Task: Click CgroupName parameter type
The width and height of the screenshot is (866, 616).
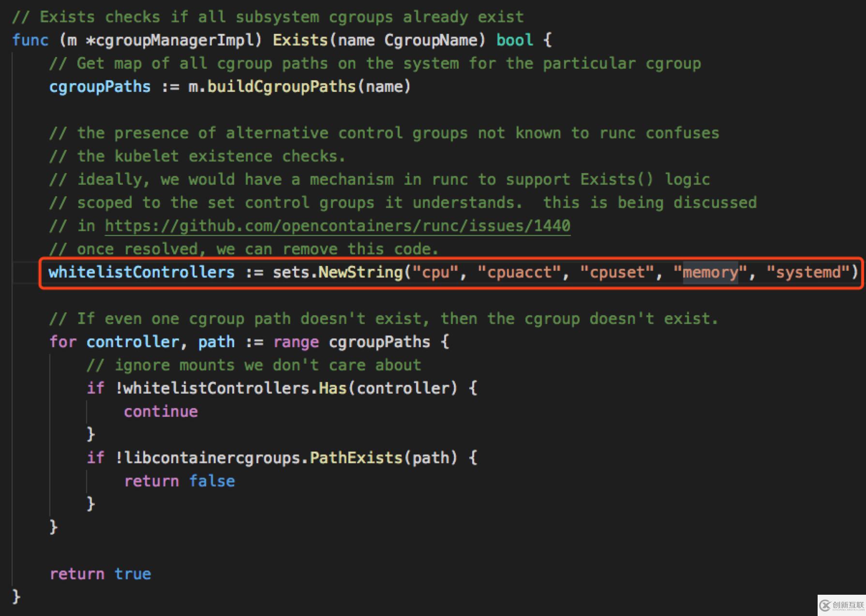Action: (x=431, y=40)
